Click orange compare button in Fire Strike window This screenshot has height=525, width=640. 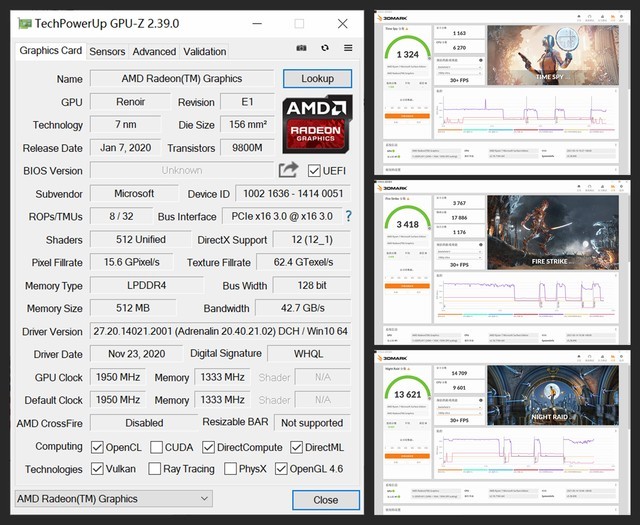[407, 286]
